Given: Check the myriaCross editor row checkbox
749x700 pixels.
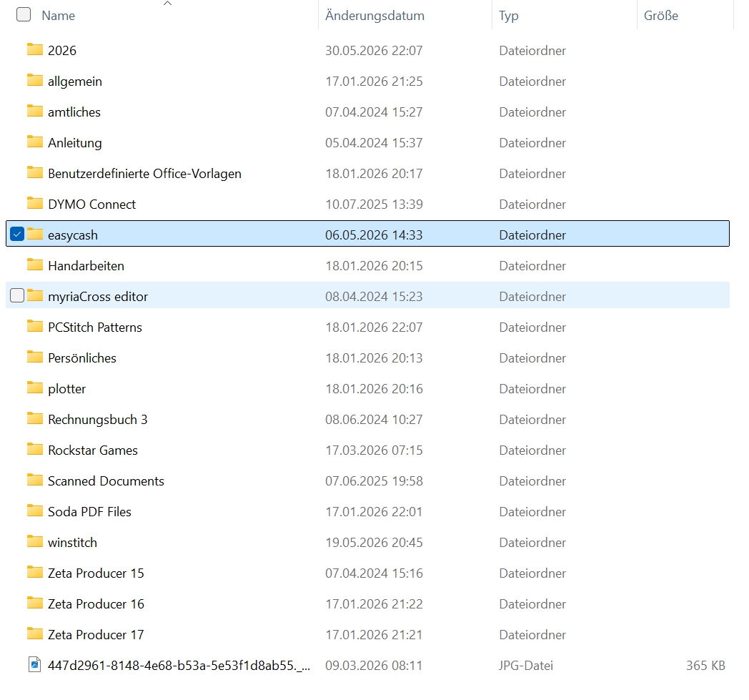Looking at the screenshot, I should pos(17,296).
